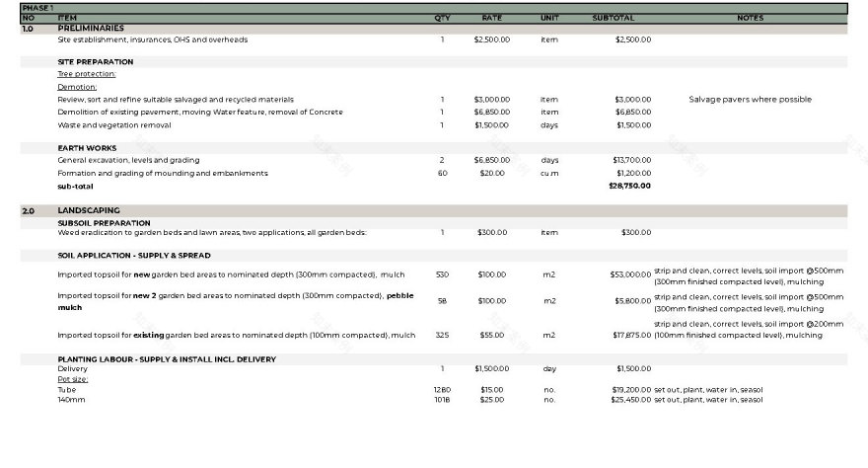Screen dimensions: 868x468
Task: Select the quantity 530 cell
Action: pos(442,274)
